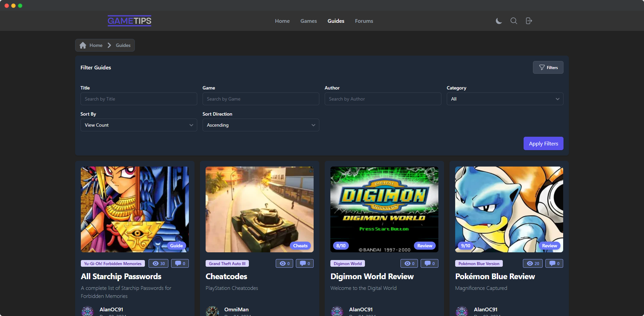The height and width of the screenshot is (316, 644).
Task: Click Grand Theft Auto III game tag
Action: pos(227,263)
